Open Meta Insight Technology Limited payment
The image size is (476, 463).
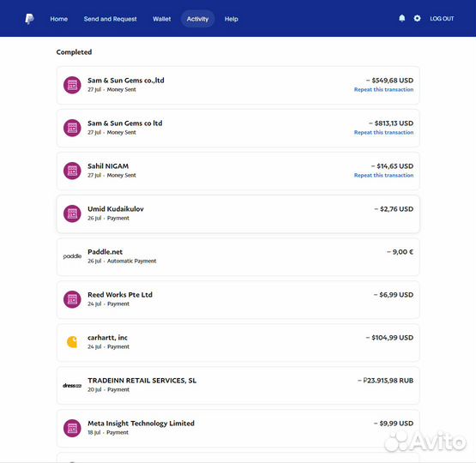tap(238, 429)
